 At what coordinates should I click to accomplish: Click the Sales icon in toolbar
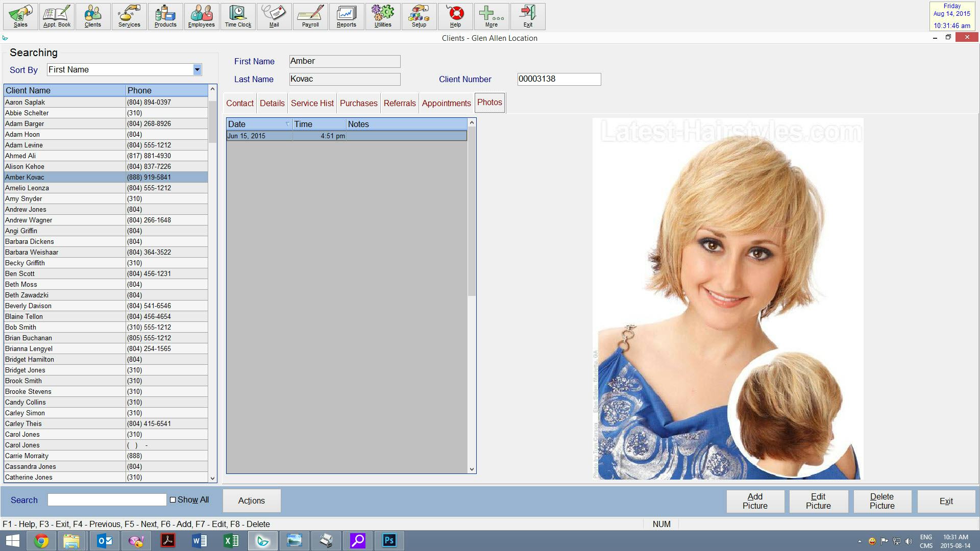21,15
